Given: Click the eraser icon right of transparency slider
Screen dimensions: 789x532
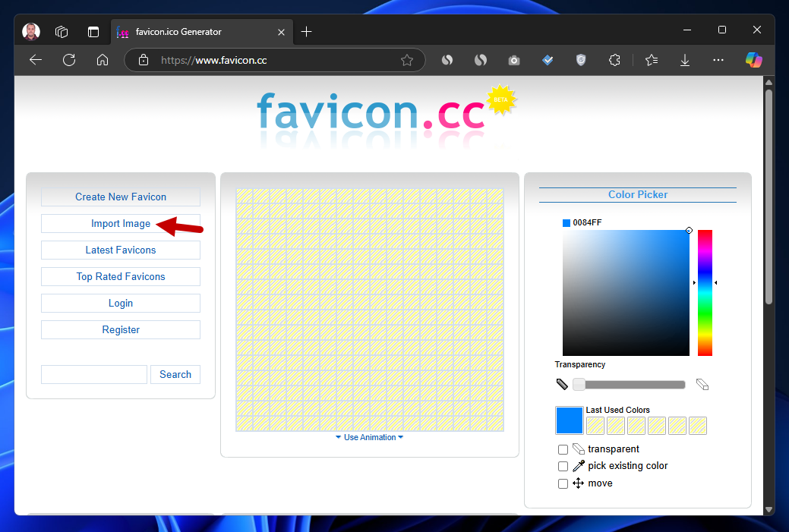Looking at the screenshot, I should 702,385.
